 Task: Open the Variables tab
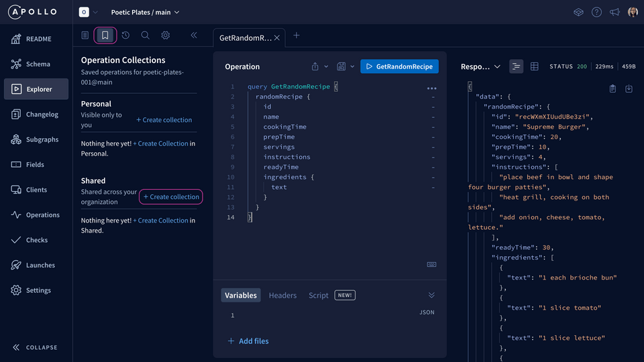(x=241, y=295)
